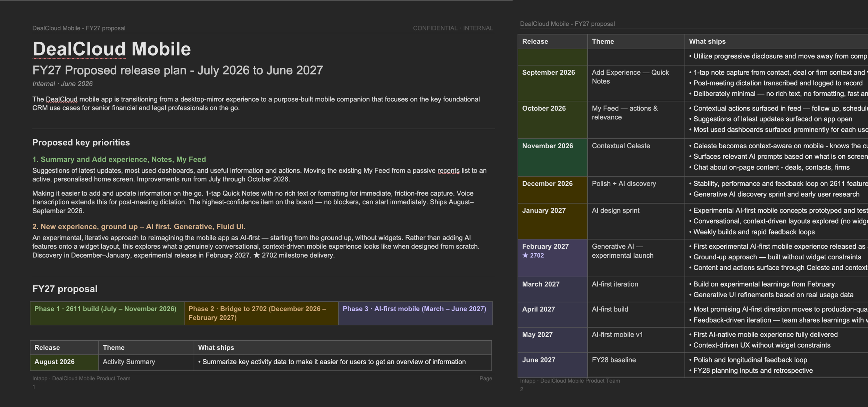Image resolution: width=868 pixels, height=407 pixels.
Task: Click the orange priority 2 AI first heading
Action: click(x=139, y=226)
